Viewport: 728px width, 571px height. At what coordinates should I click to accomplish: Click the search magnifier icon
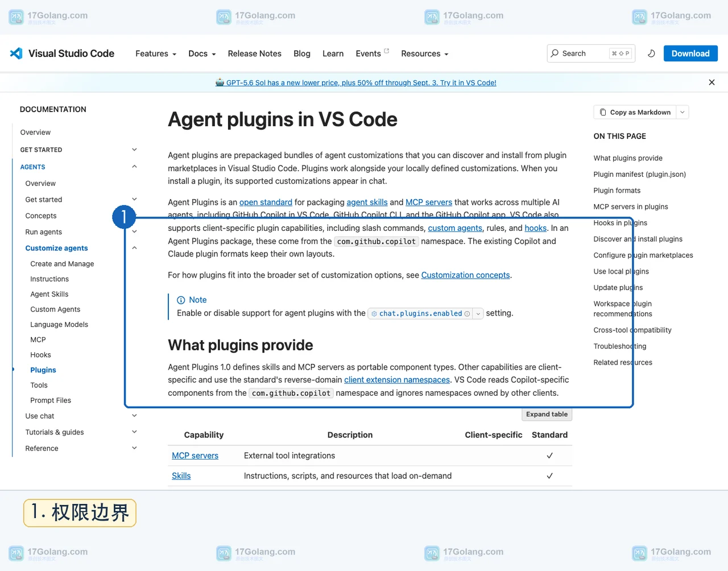click(555, 53)
